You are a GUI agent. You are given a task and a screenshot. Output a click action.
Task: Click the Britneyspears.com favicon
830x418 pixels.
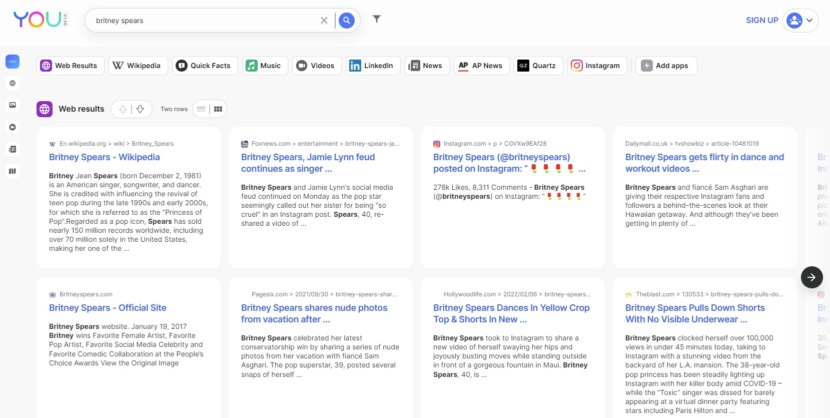point(52,295)
